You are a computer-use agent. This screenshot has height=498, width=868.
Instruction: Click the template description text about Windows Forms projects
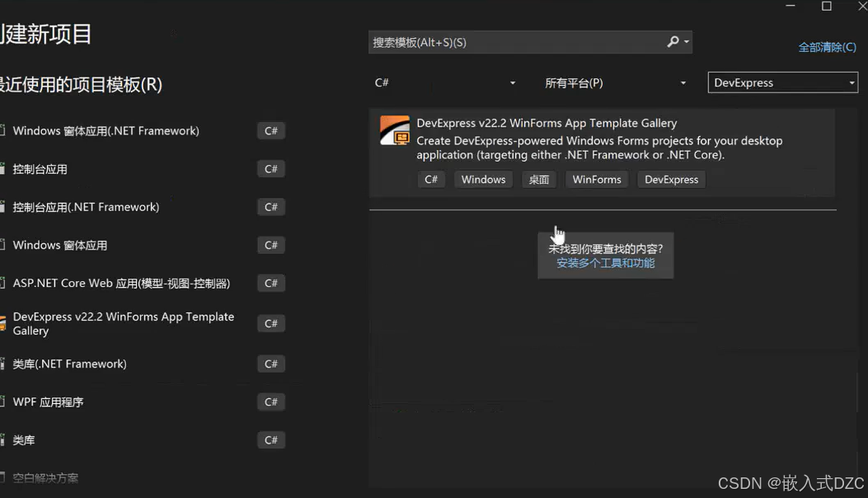pos(599,148)
